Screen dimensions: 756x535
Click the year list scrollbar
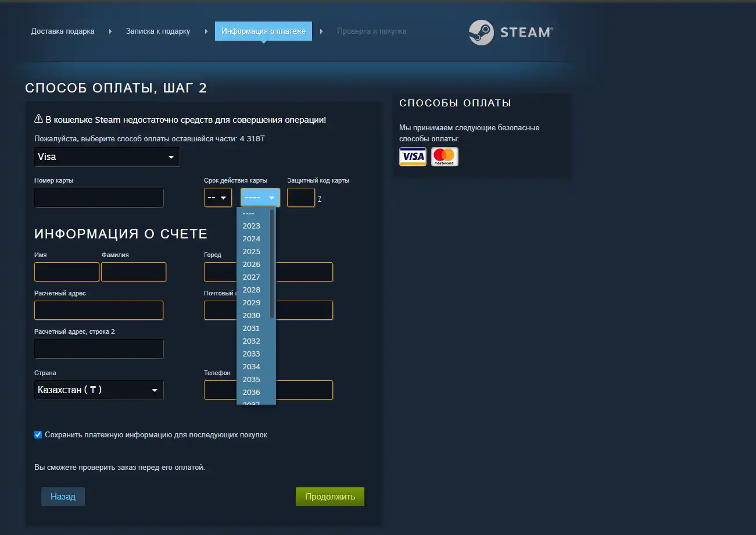[x=272, y=263]
